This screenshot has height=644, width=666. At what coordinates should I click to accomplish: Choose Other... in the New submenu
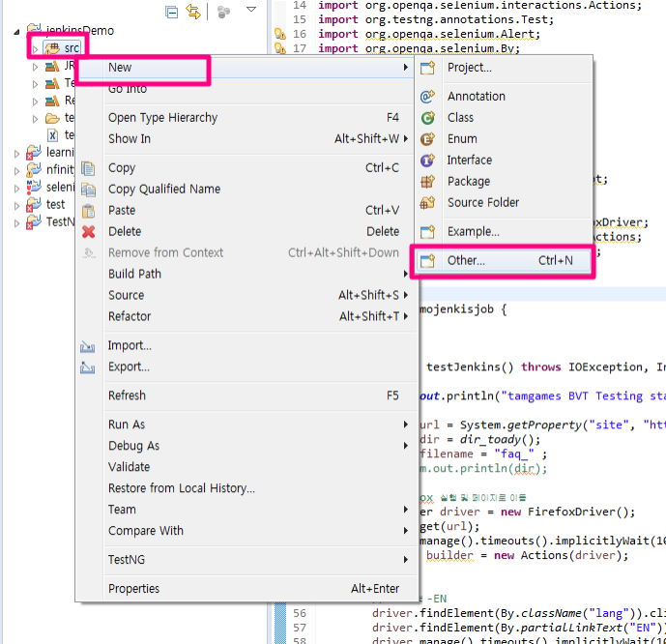point(466,260)
